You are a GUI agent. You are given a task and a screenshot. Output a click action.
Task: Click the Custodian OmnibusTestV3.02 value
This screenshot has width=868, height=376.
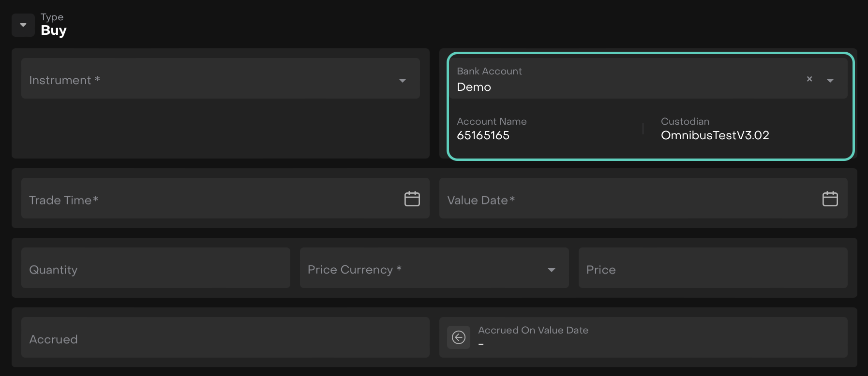click(715, 135)
